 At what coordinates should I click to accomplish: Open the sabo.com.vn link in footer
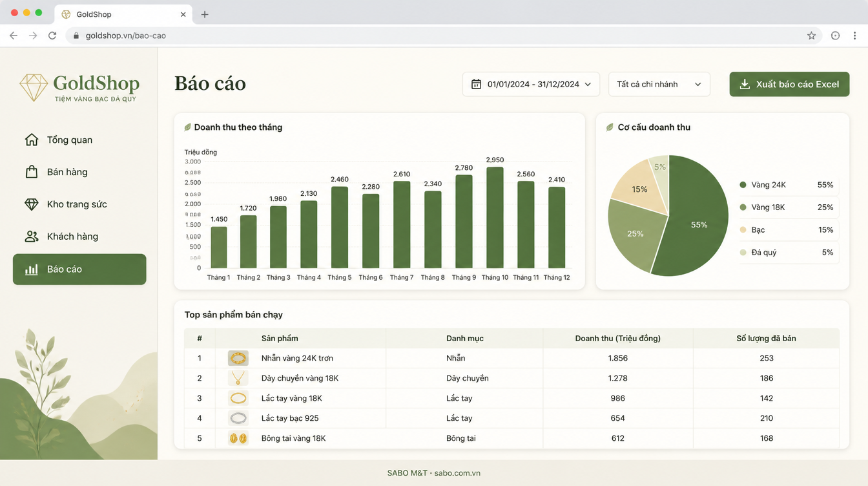click(457, 473)
